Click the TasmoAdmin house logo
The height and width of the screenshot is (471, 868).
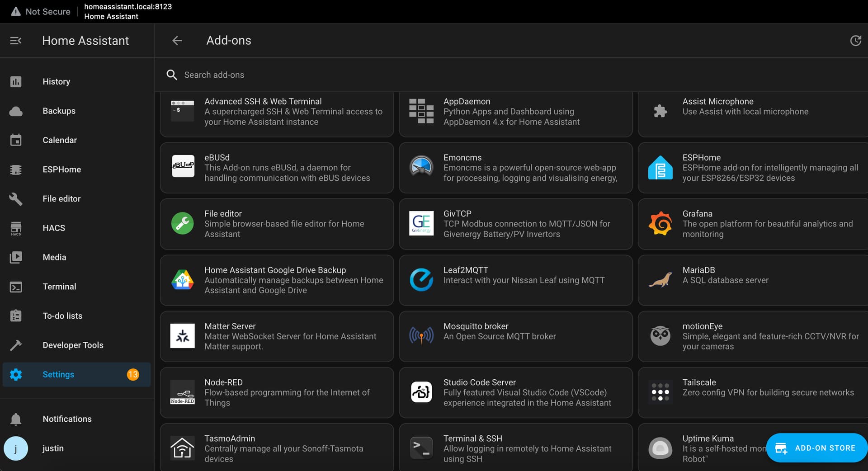point(183,448)
